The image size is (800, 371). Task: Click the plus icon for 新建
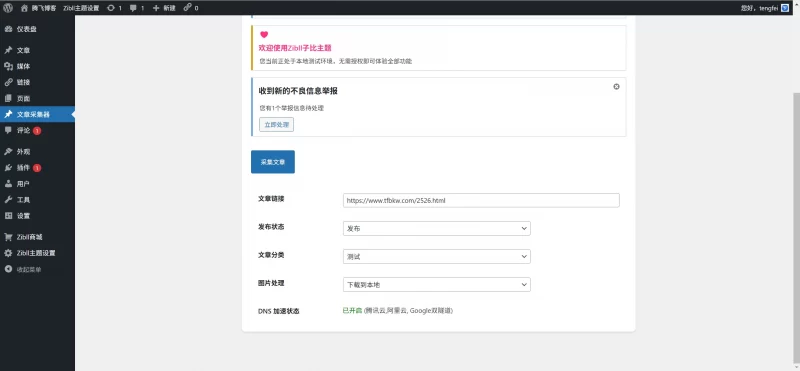[x=157, y=8]
